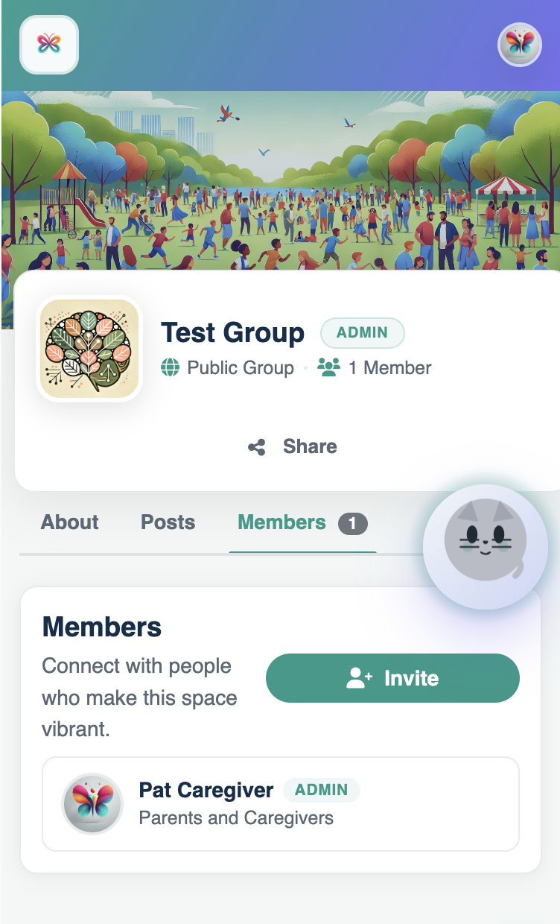560x924 pixels.
Task: Expand the Members section header
Action: click(x=101, y=627)
